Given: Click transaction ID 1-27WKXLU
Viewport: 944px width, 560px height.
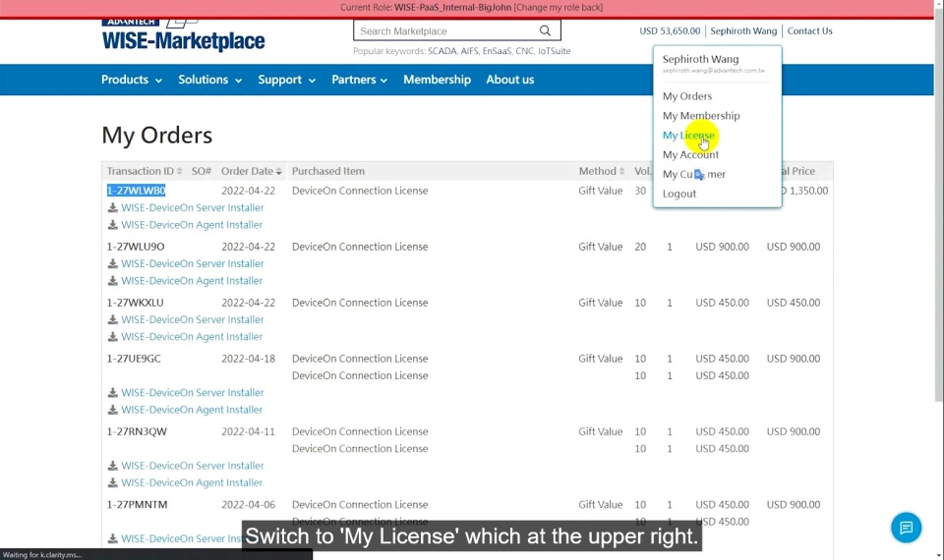Looking at the screenshot, I should pos(135,303).
